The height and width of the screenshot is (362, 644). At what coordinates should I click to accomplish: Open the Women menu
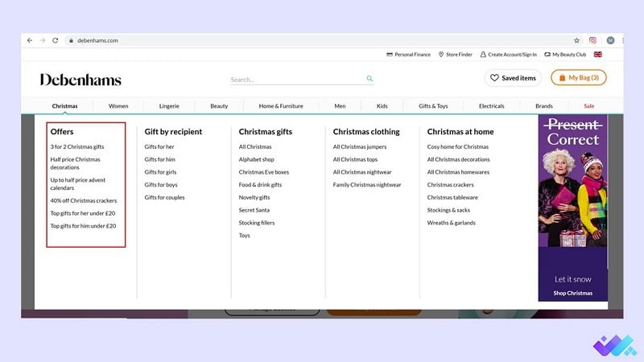tap(118, 106)
